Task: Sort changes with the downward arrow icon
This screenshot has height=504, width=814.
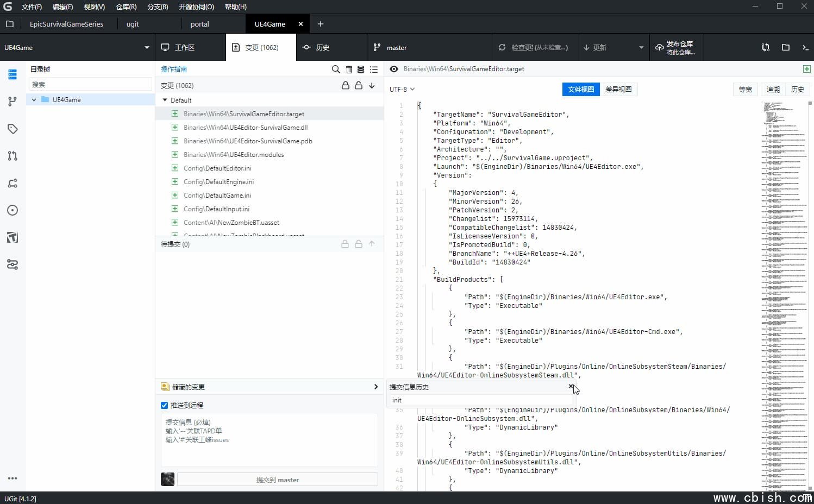Action: pyautogui.click(x=372, y=85)
